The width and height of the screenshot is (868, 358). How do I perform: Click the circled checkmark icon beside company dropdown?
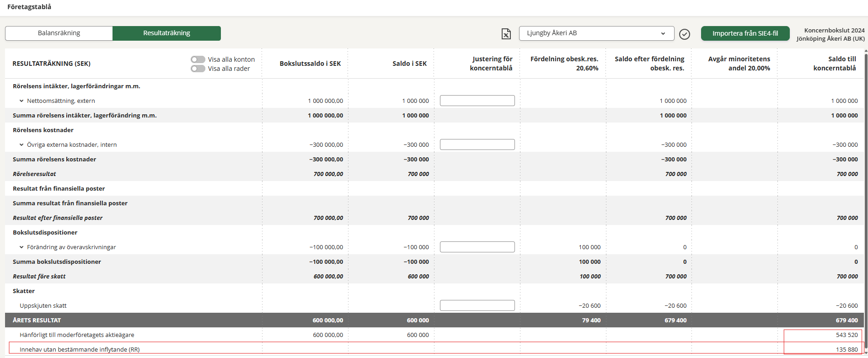coord(684,34)
